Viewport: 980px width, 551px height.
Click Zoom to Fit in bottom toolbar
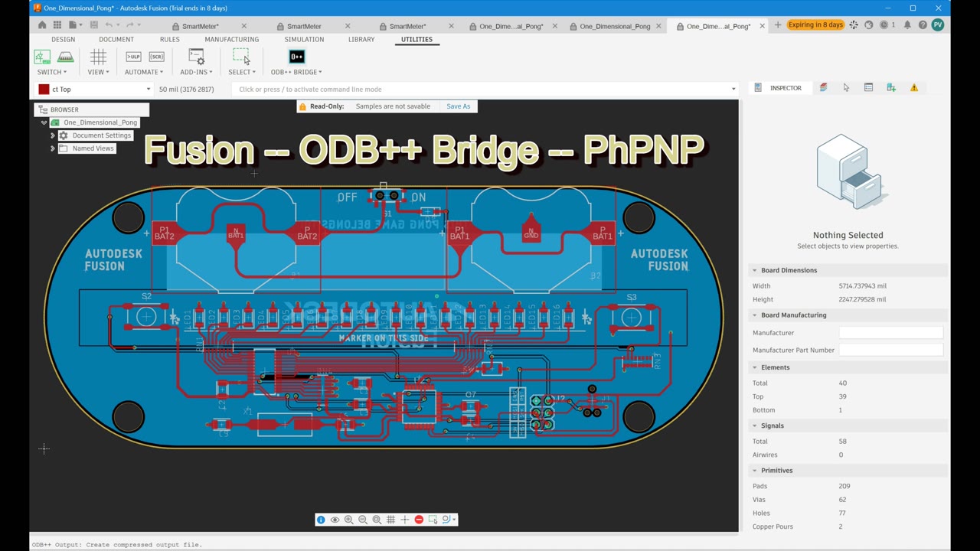[376, 520]
